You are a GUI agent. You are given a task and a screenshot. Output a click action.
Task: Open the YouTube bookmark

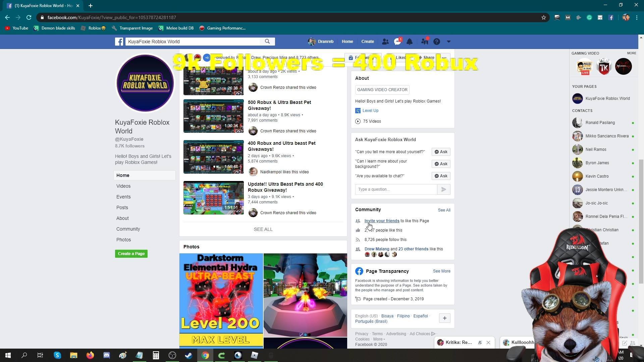coord(16,28)
